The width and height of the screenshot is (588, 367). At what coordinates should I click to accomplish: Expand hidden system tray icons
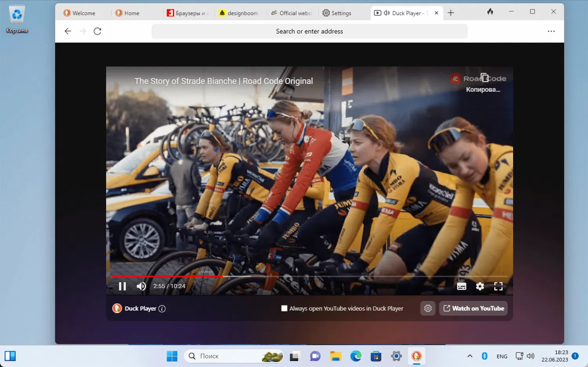coord(470,356)
